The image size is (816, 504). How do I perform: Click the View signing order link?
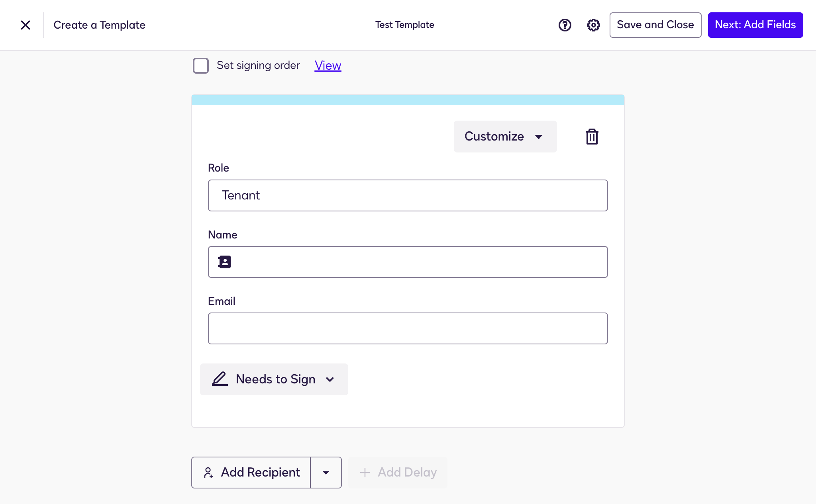328,65
